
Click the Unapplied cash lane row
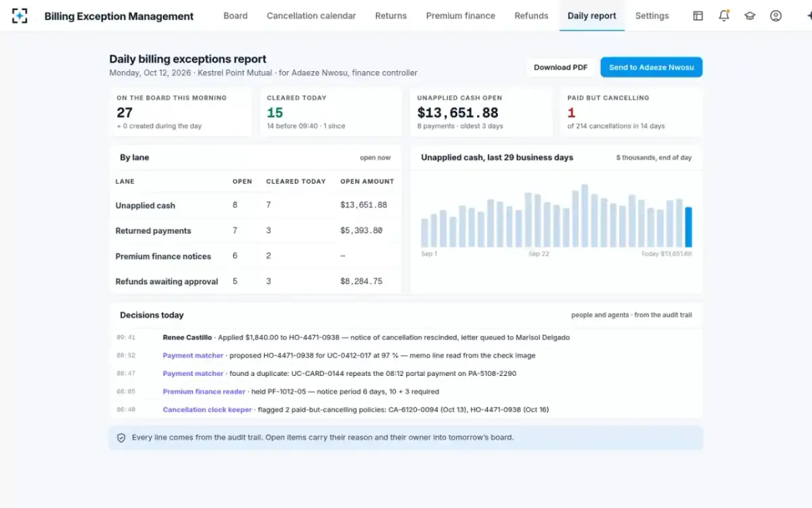[255, 205]
